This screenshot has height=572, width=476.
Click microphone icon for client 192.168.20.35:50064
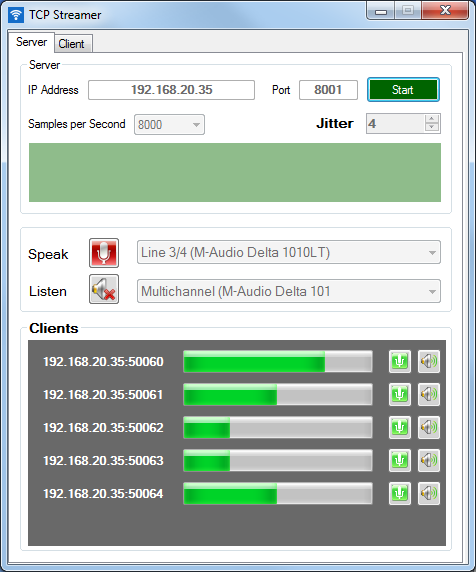point(400,494)
